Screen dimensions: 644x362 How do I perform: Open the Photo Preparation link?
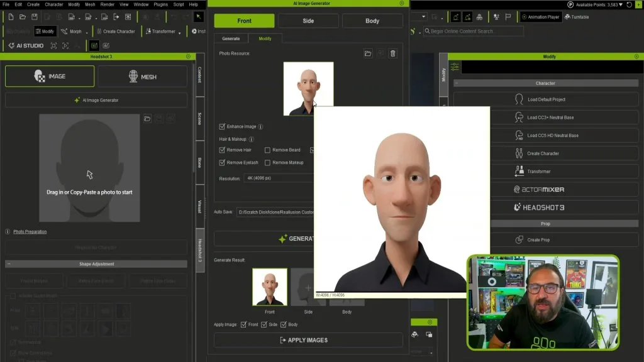[x=30, y=231]
